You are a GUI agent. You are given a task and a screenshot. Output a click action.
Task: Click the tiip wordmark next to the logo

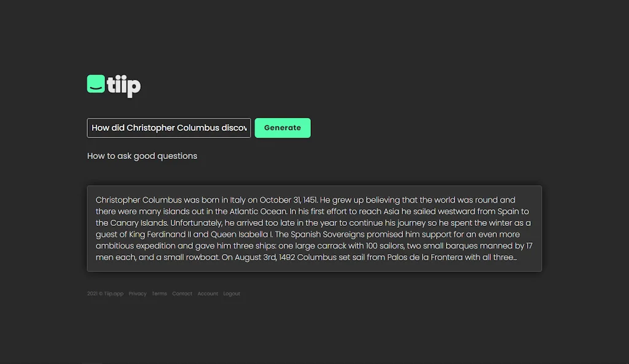125,86
